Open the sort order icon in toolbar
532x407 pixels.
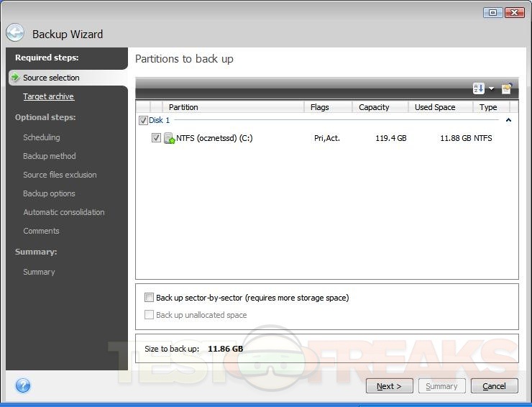click(x=478, y=88)
